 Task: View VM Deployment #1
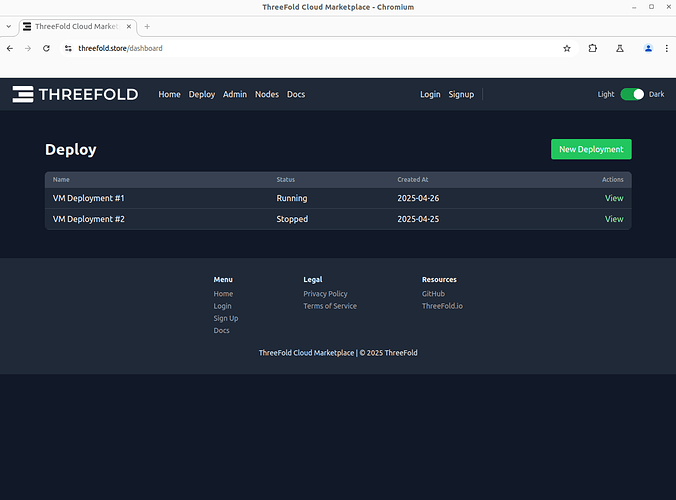click(614, 198)
